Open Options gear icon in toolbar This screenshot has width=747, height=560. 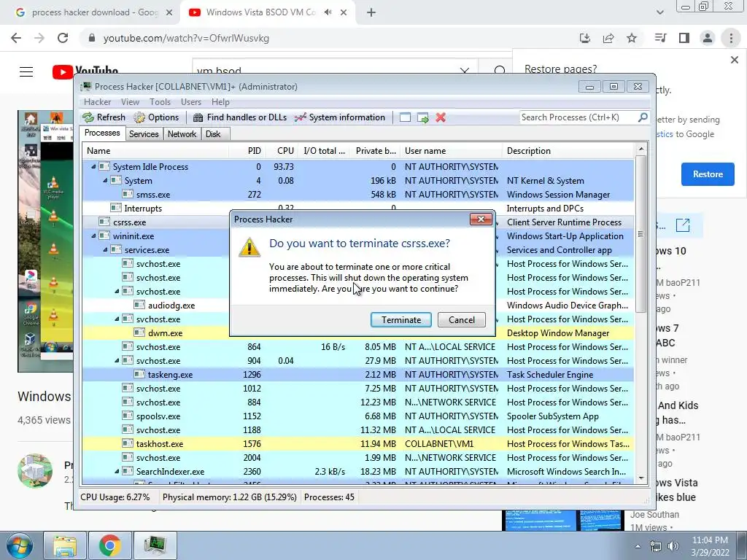click(139, 117)
